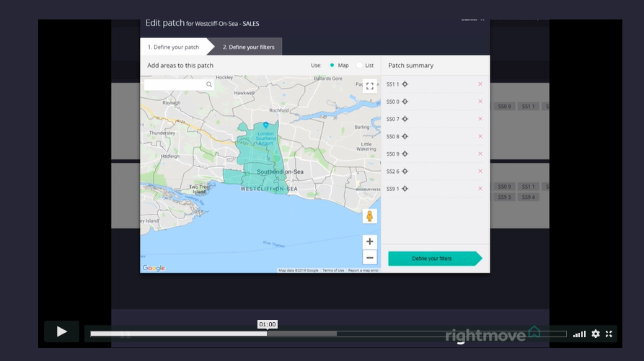Open map 'Terms of Use' link

[333, 270]
